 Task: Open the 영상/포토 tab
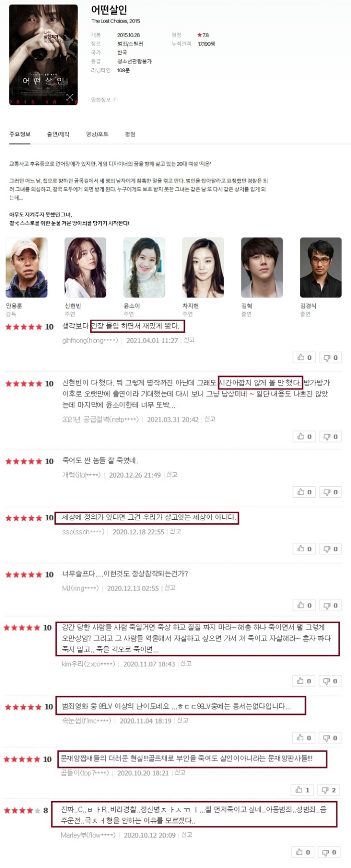[97, 134]
